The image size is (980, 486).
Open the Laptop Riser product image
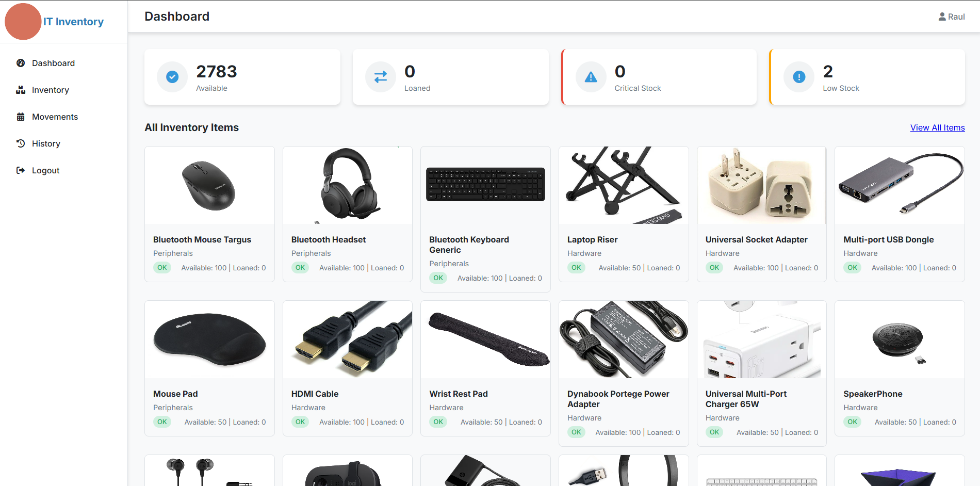coord(624,185)
